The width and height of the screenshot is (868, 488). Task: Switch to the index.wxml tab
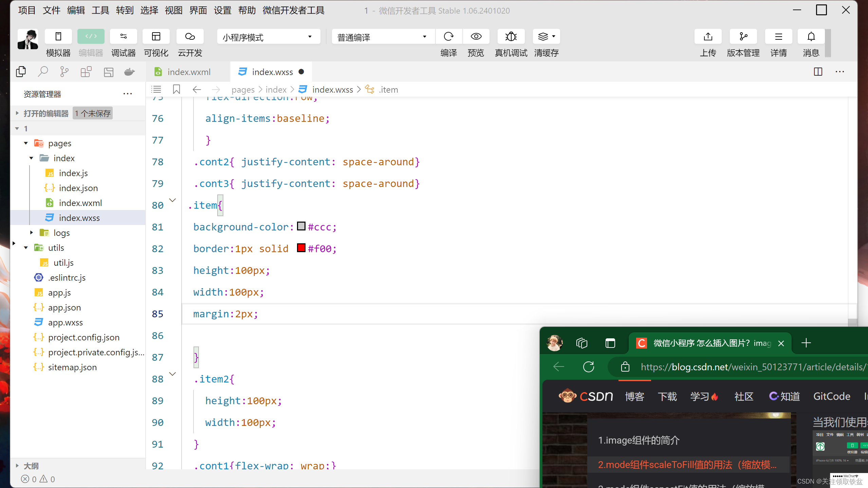[189, 72]
